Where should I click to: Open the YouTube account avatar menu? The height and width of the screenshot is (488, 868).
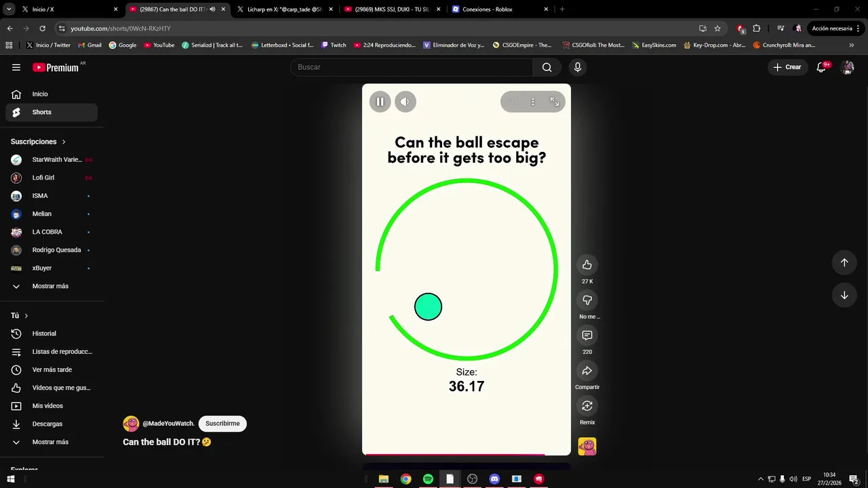click(847, 67)
